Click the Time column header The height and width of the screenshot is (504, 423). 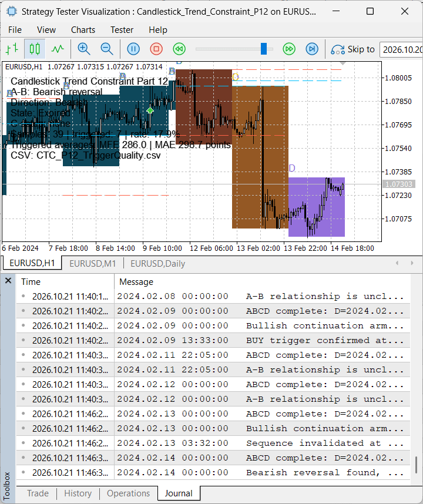(65, 282)
